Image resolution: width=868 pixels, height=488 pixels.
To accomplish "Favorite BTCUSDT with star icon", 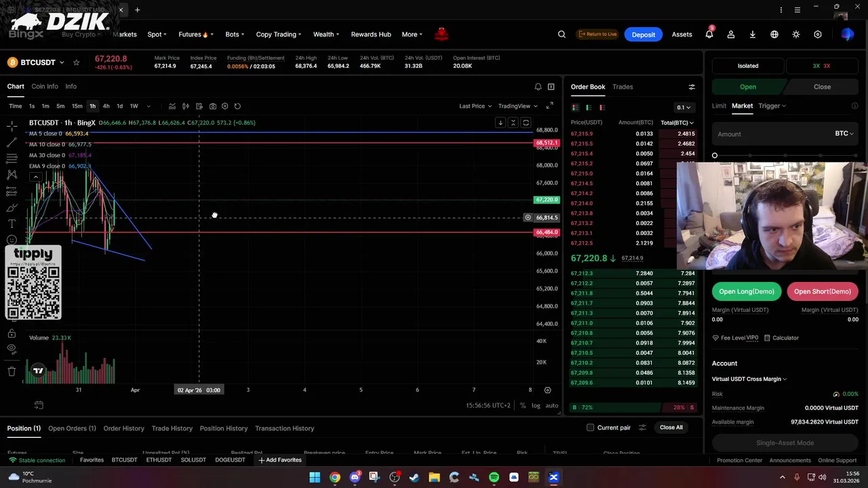I will [x=76, y=62].
